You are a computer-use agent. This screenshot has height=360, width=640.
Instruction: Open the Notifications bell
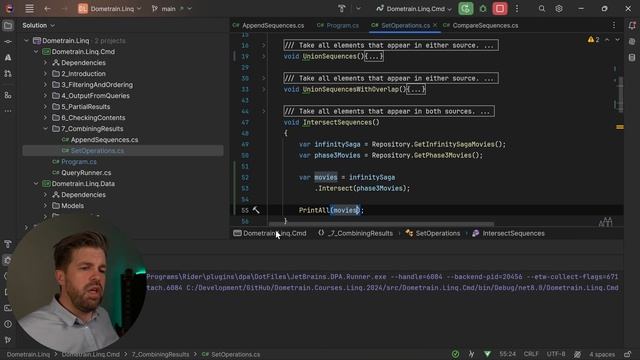(632, 26)
